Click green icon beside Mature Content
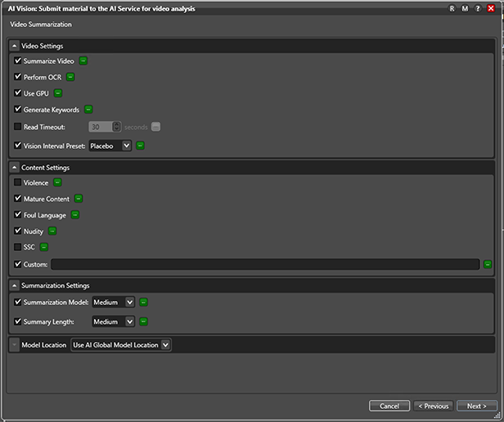The height and width of the screenshot is (422, 504). (79, 199)
